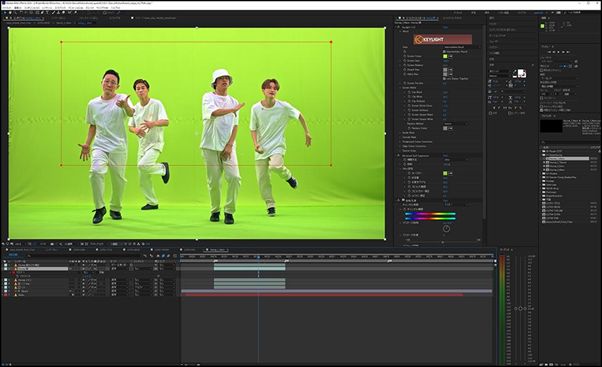The image size is (602, 367).
Task: Expand the Inside Mask property group
Action: click(400, 133)
